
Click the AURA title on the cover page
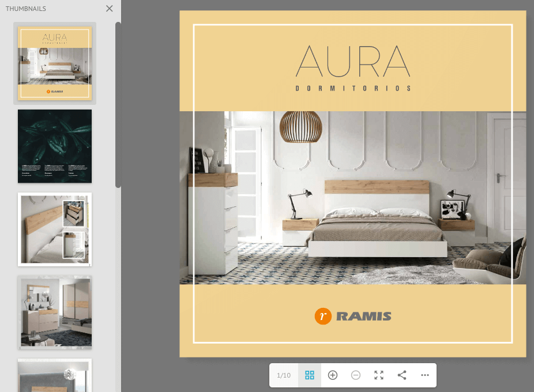[352, 61]
